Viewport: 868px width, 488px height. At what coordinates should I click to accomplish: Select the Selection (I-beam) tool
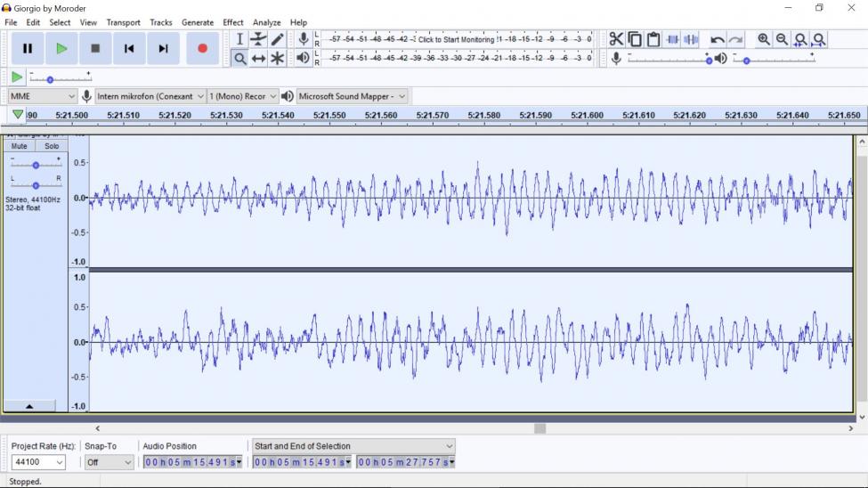(239, 39)
